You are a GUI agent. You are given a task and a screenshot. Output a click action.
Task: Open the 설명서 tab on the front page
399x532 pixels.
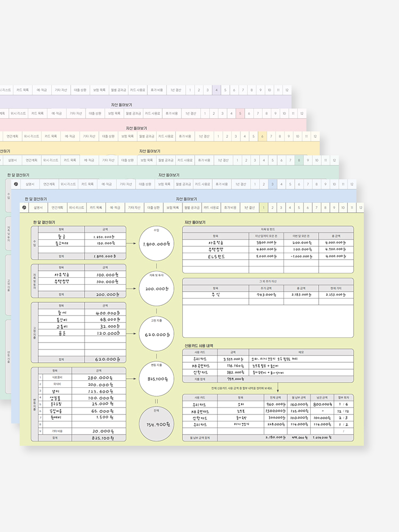(38, 207)
